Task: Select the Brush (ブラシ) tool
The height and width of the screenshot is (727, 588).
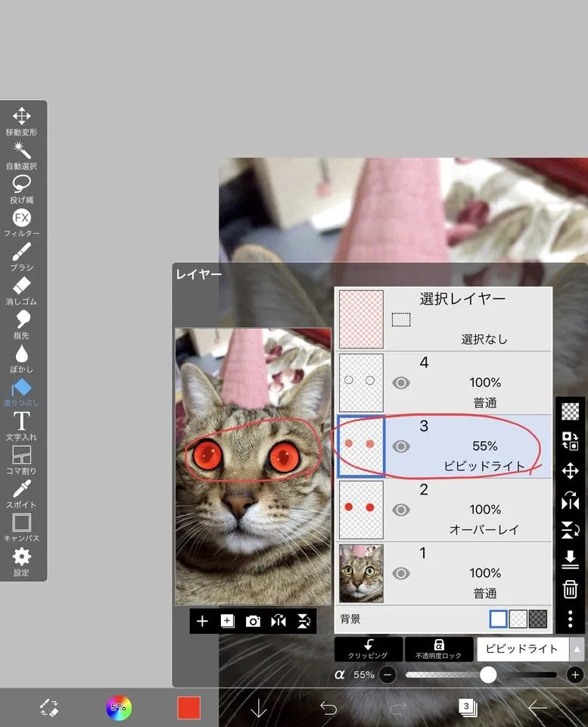Action: [x=21, y=257]
